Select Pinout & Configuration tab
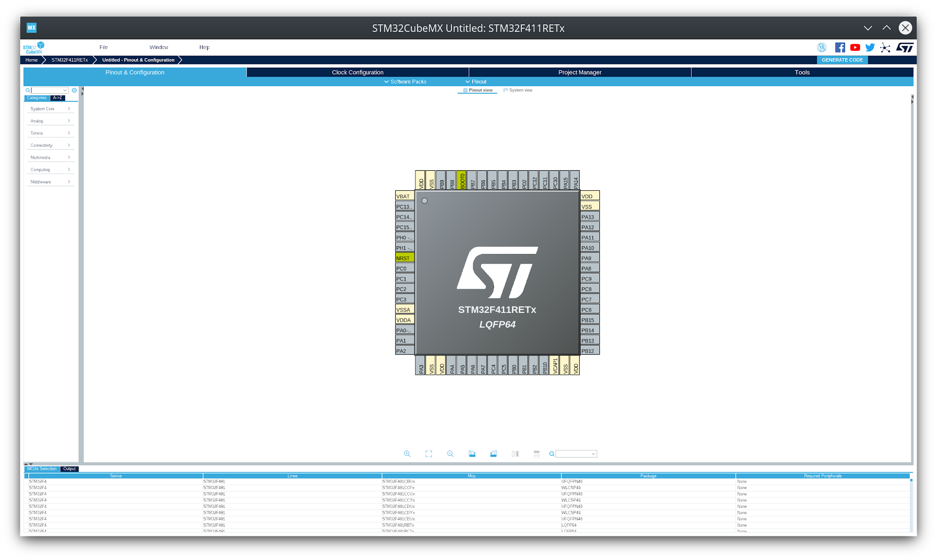 [x=135, y=72]
